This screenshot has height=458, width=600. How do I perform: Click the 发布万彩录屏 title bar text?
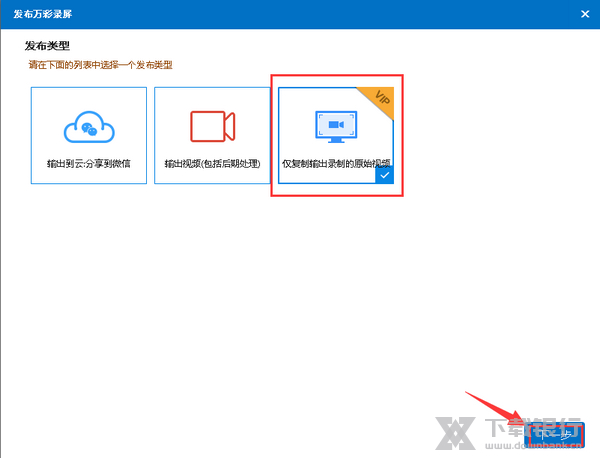pyautogui.click(x=40, y=12)
